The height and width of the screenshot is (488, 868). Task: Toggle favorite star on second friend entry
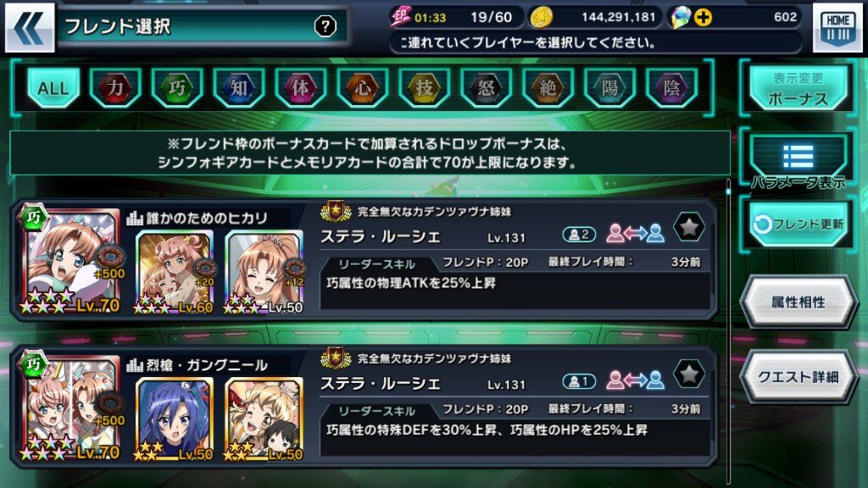688,374
